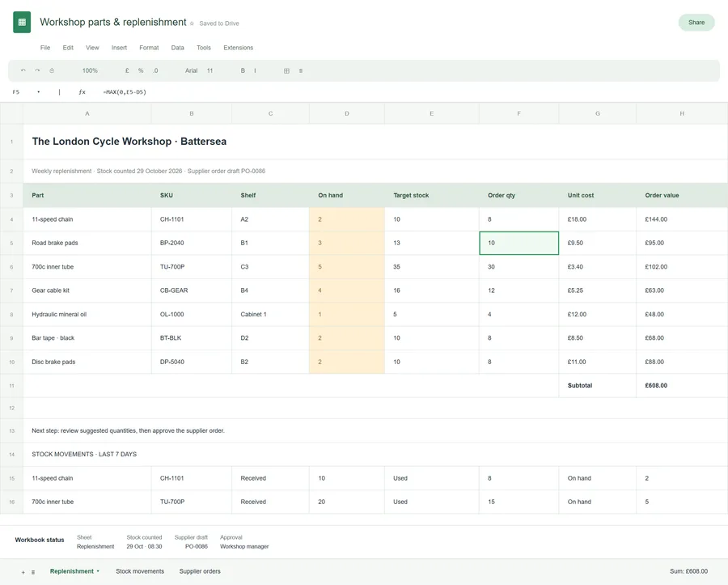Open the File menu
Image resolution: width=728 pixels, height=585 pixels.
tap(45, 48)
